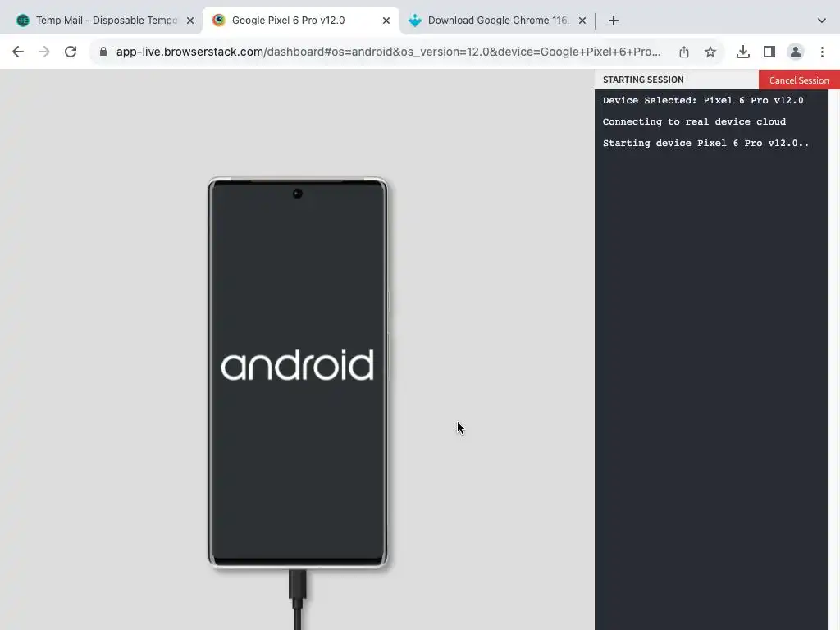Switch to Download Google Chrome 116 tab
Screen dimensions: 840x630
coord(497,21)
